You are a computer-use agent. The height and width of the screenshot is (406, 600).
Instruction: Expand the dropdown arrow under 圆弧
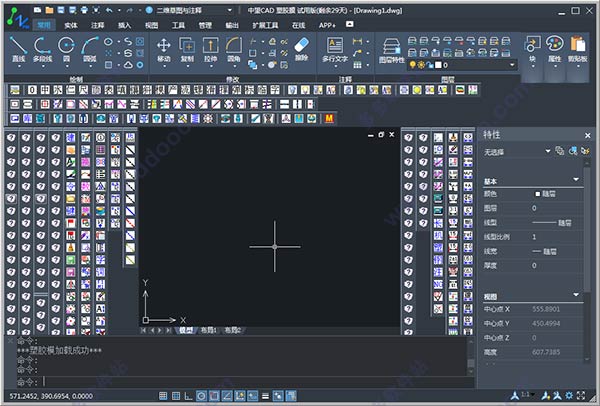[x=90, y=67]
